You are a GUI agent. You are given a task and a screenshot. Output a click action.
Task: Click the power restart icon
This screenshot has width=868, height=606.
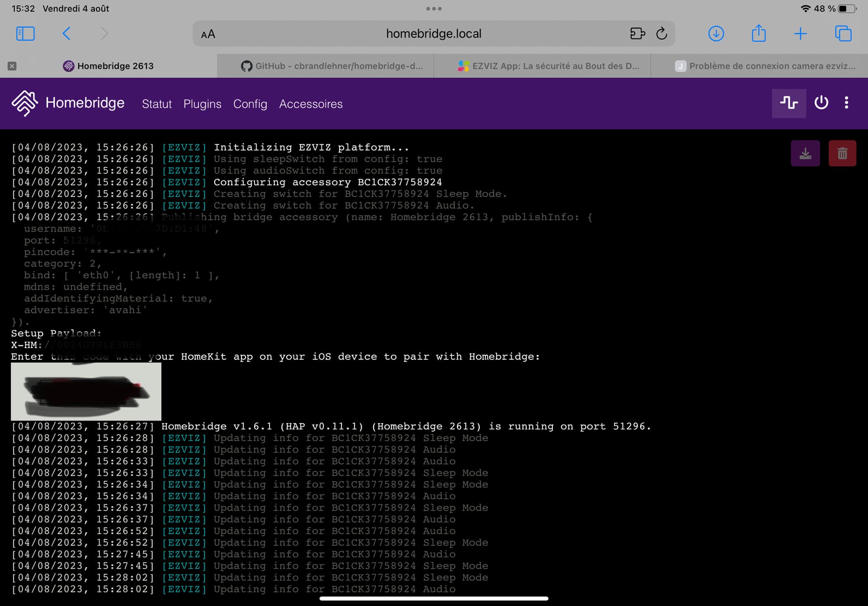click(x=821, y=103)
